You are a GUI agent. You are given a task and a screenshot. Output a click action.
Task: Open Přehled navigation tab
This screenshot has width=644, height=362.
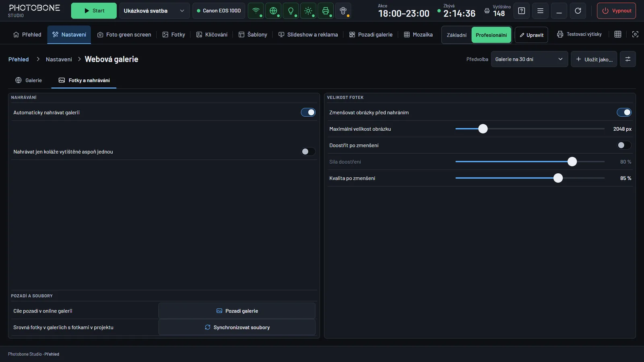pos(27,35)
